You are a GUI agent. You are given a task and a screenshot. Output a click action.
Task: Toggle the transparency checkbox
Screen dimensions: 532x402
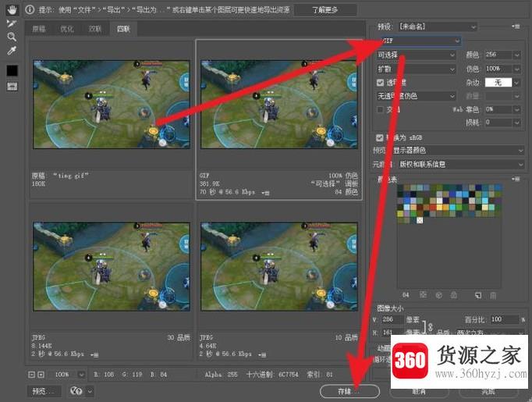point(381,83)
